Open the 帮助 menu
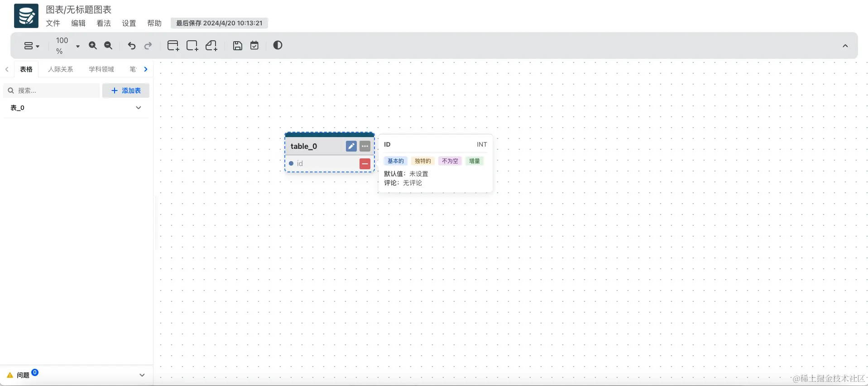 point(154,23)
